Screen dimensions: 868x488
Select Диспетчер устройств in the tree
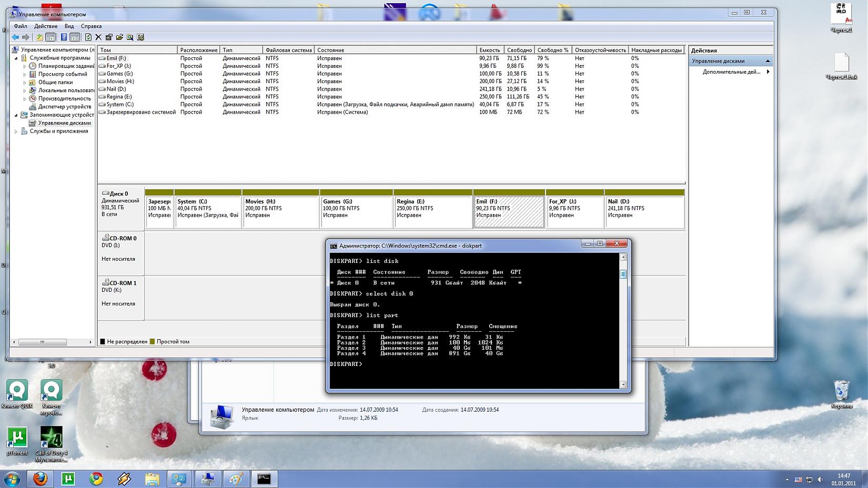[64, 107]
